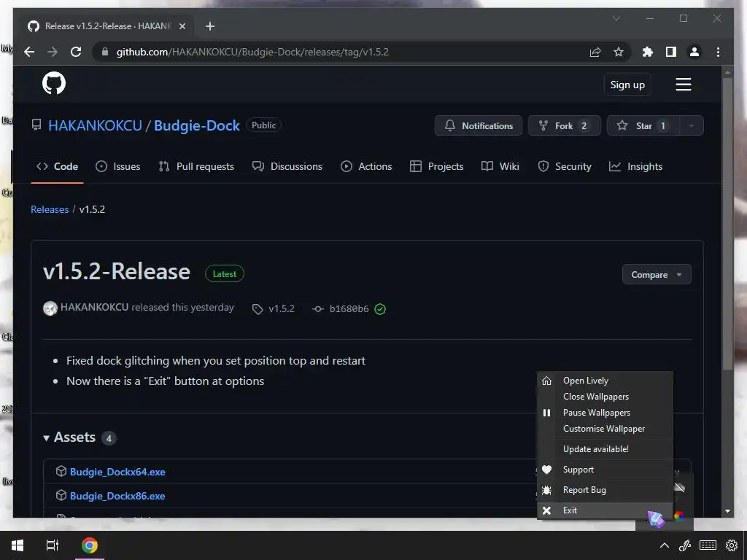Open the Windows Start menu

click(18, 545)
